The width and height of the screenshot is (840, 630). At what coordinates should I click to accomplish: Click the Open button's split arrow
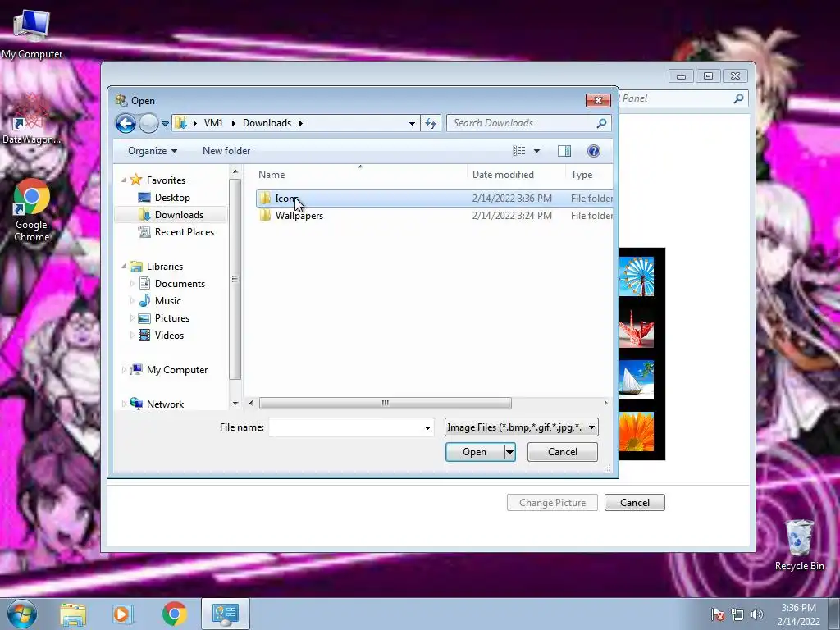coord(509,452)
